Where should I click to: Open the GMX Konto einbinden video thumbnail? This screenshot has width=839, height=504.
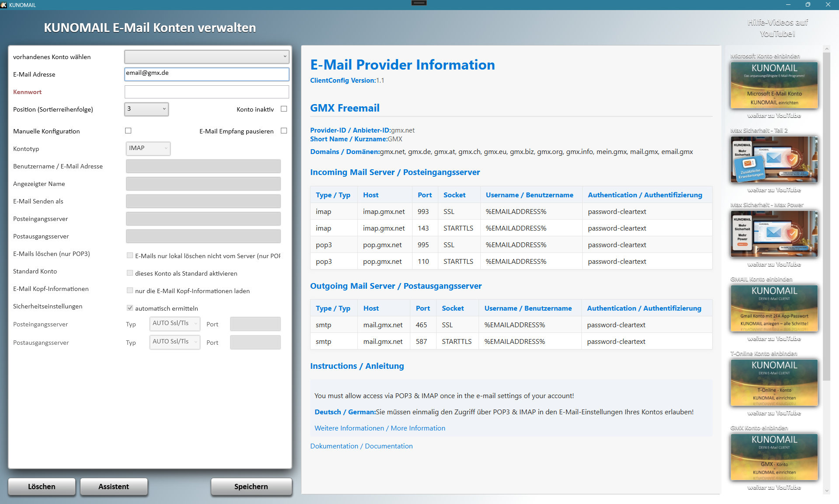774,457
